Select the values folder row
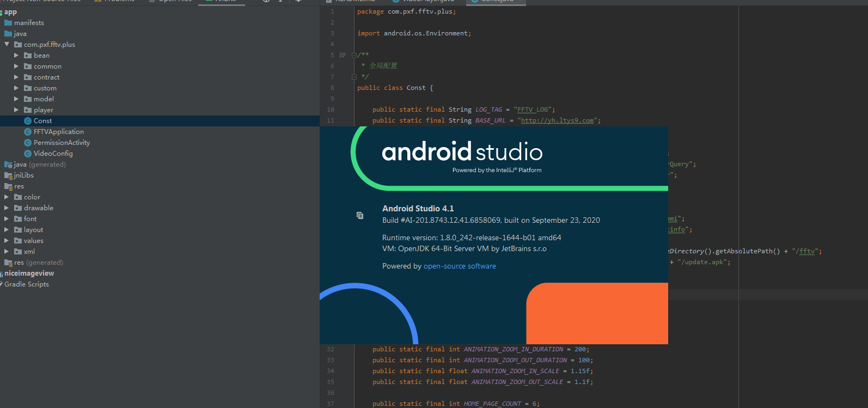This screenshot has width=868, height=408. pyautogui.click(x=160, y=241)
